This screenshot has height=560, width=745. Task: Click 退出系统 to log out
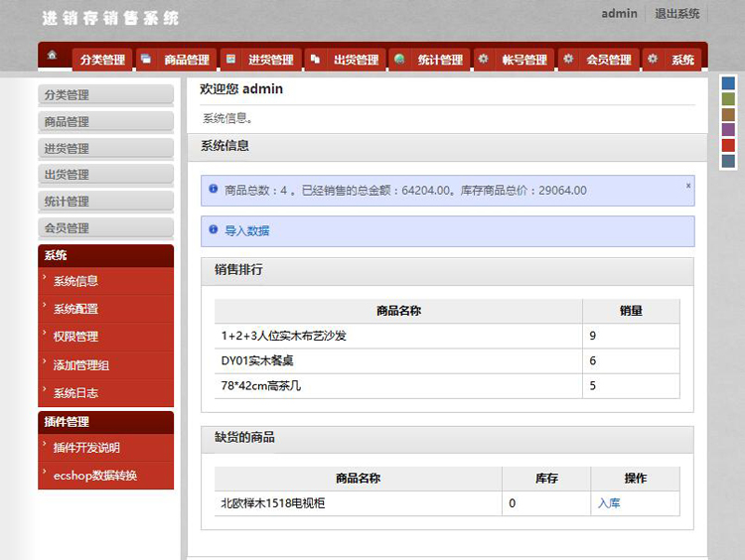click(x=677, y=14)
